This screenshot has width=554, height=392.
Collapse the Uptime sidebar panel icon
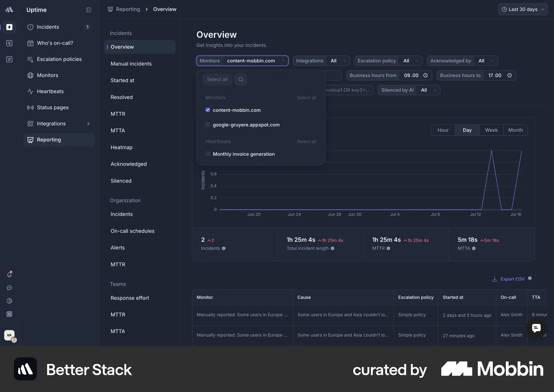(88, 10)
